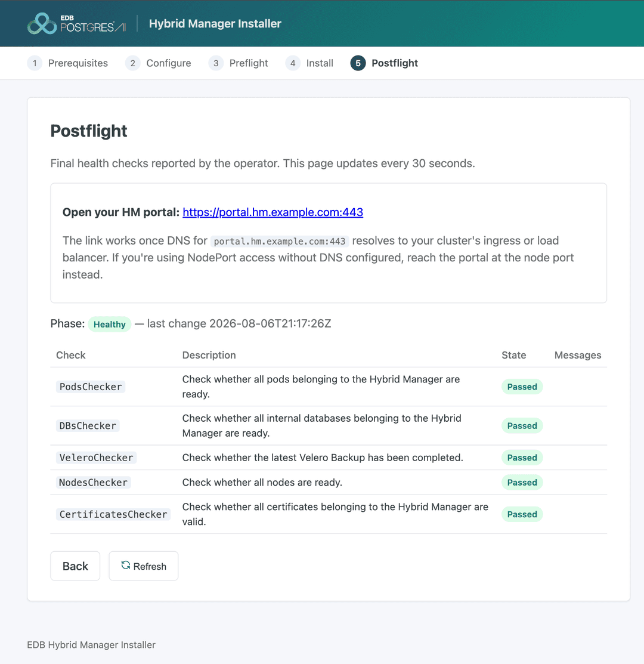Click Passed badge in NodesChecker row

coord(522,482)
